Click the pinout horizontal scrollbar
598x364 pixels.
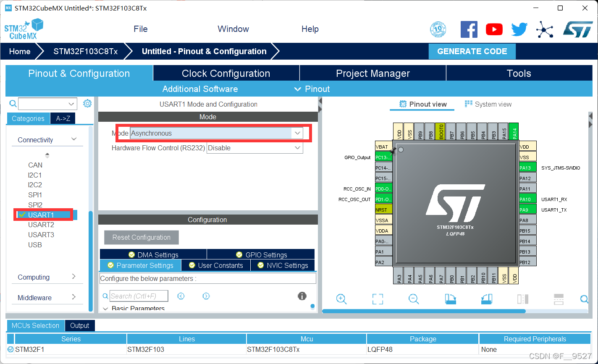tap(424, 311)
